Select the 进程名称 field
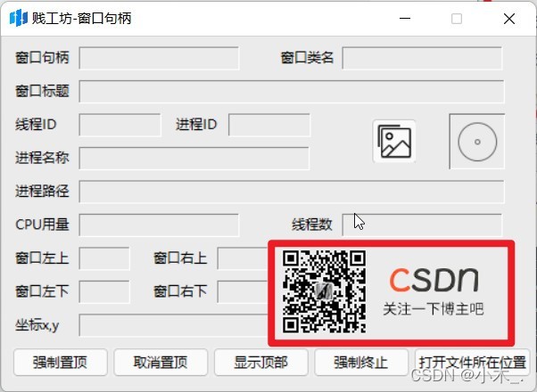The width and height of the screenshot is (537, 392). coord(194,159)
